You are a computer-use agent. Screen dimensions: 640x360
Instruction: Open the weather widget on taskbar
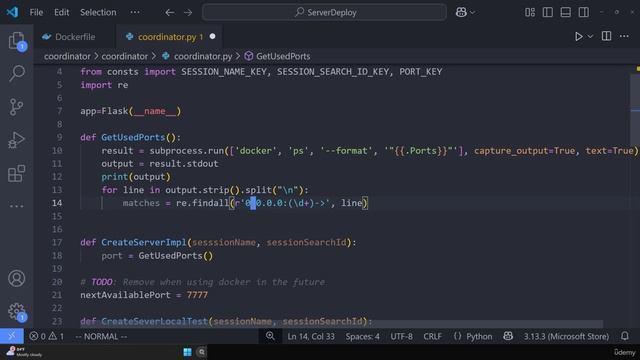(x=24, y=352)
